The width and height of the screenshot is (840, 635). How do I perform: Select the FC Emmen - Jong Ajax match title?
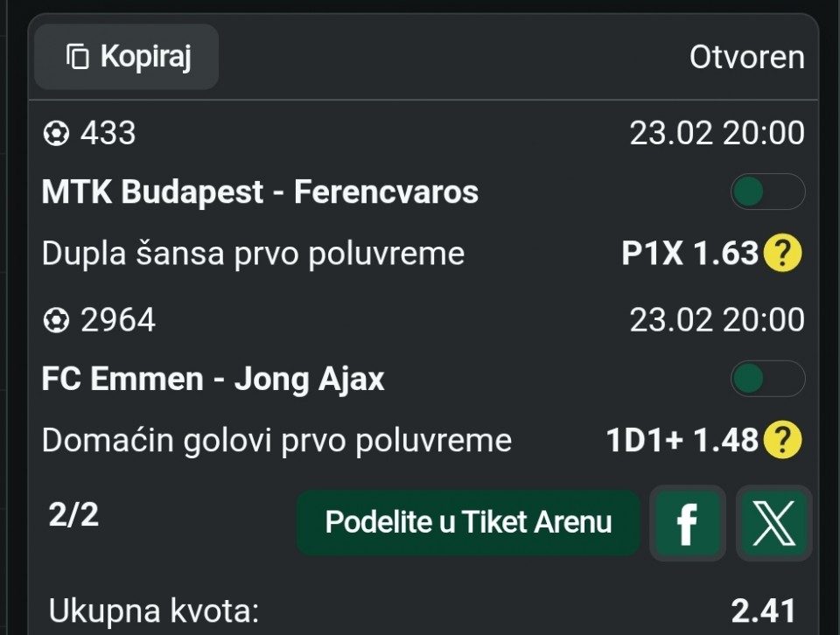coord(213,380)
